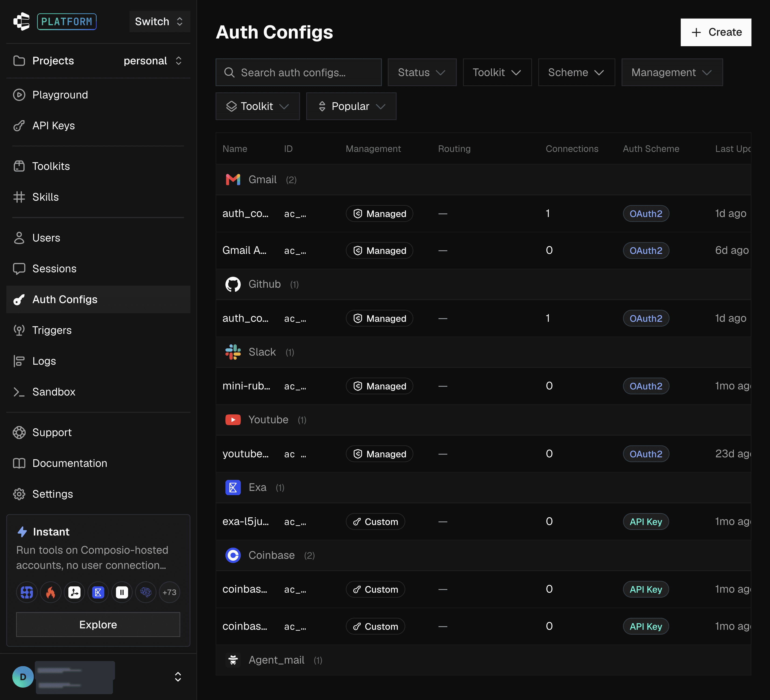
Task: Click the fire icon in Instant card
Action: point(51,592)
